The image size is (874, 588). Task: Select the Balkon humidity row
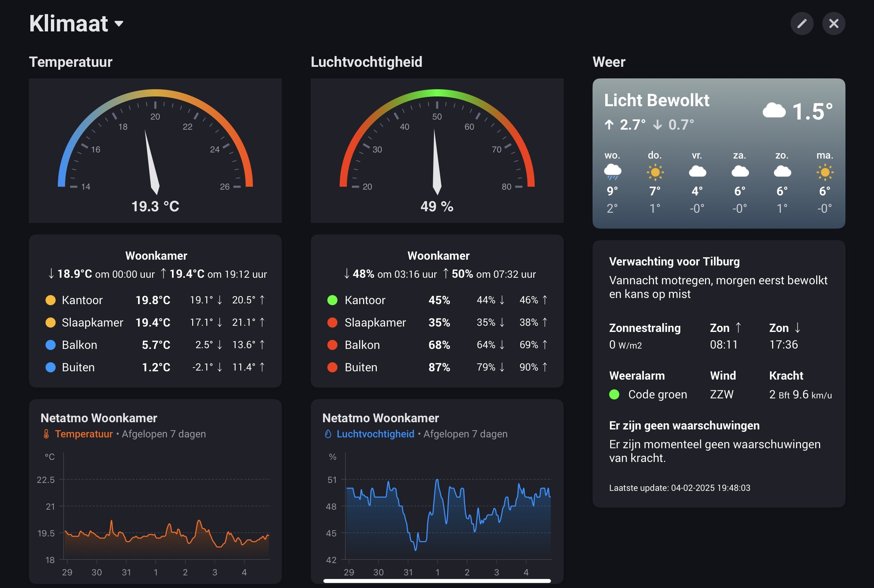[x=436, y=345]
